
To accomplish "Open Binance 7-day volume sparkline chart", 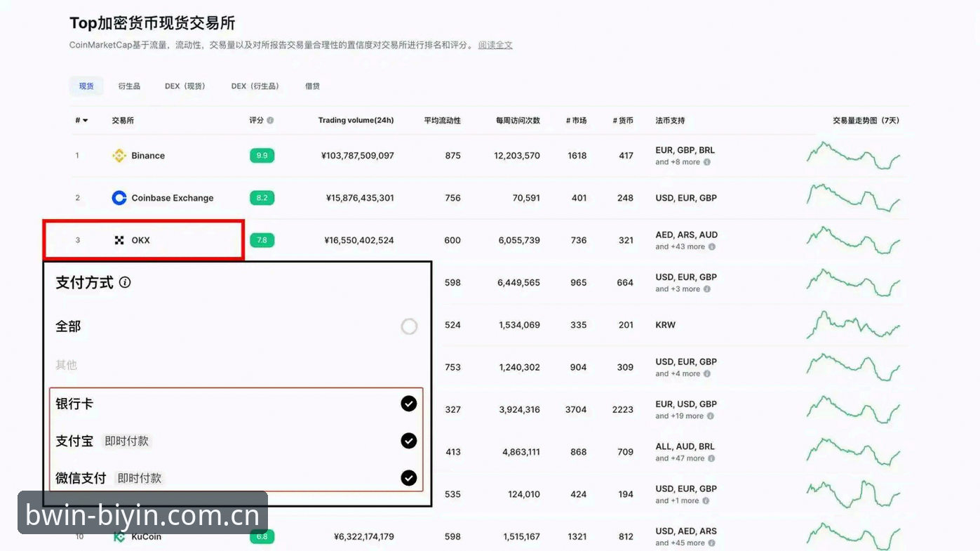I will (x=853, y=156).
